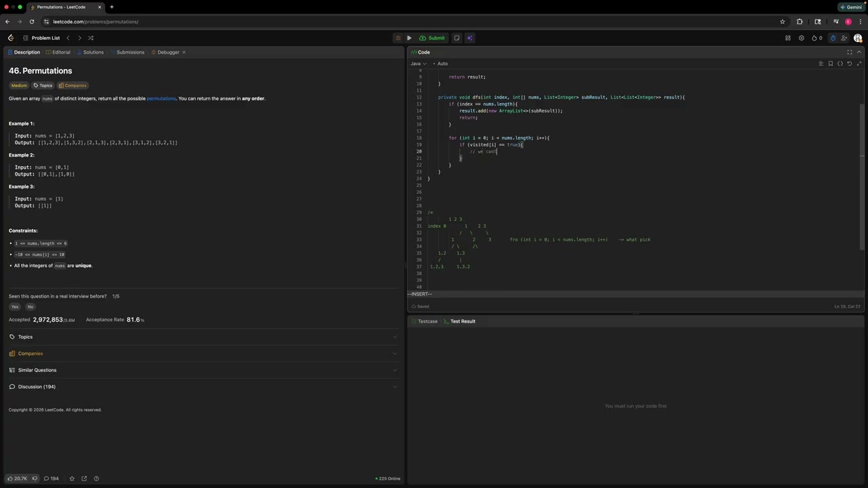Switch to the Editorial tab

(58, 52)
